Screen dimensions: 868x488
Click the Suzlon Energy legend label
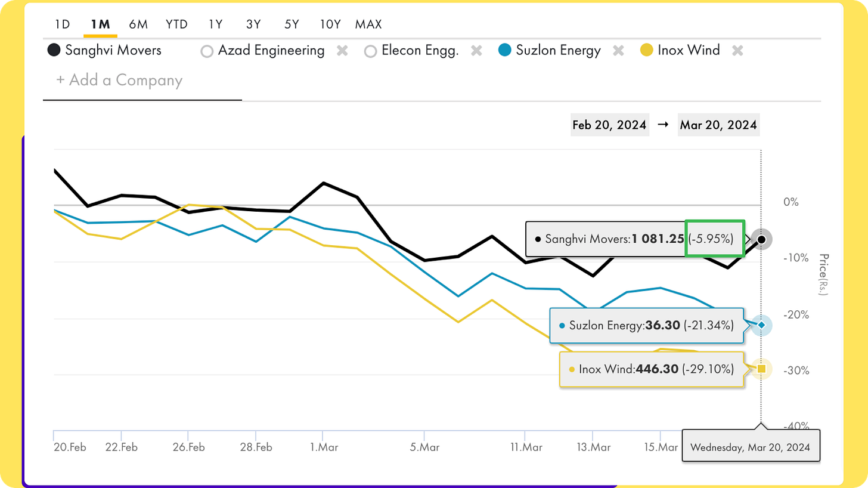pyautogui.click(x=557, y=50)
